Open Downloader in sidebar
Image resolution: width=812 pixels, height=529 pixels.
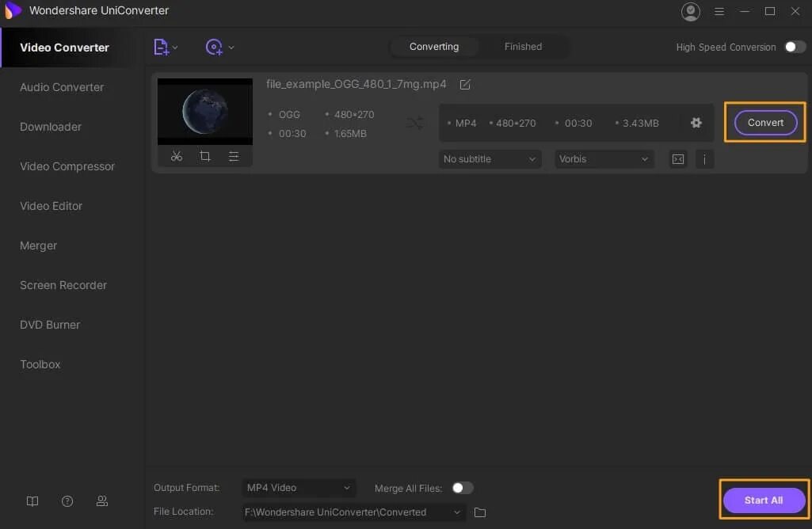tap(51, 127)
